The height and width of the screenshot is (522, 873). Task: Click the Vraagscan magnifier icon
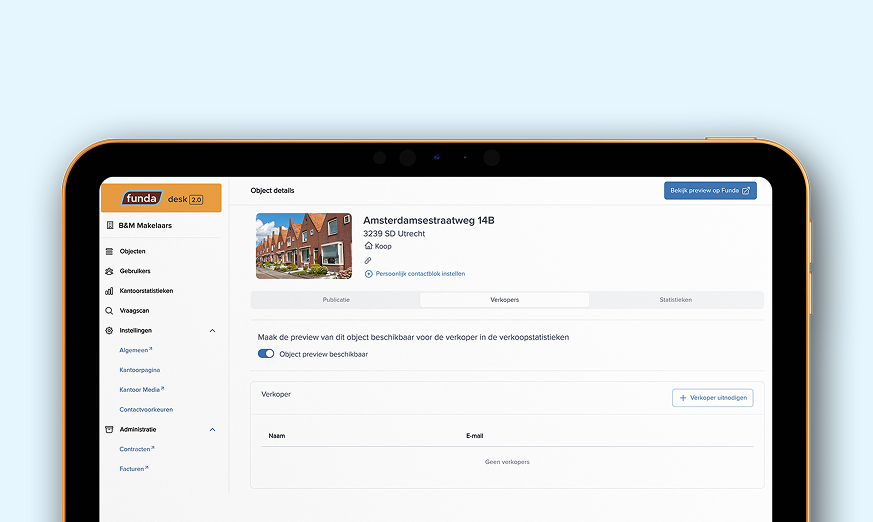click(109, 311)
